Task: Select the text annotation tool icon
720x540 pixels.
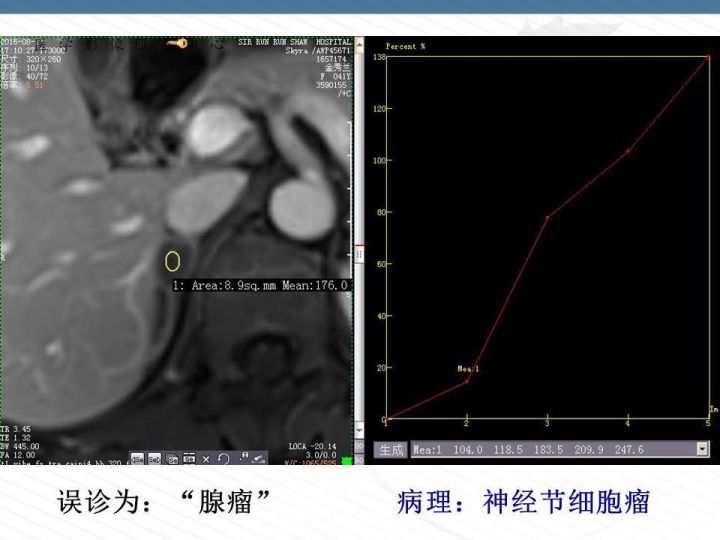Action: tap(244, 457)
